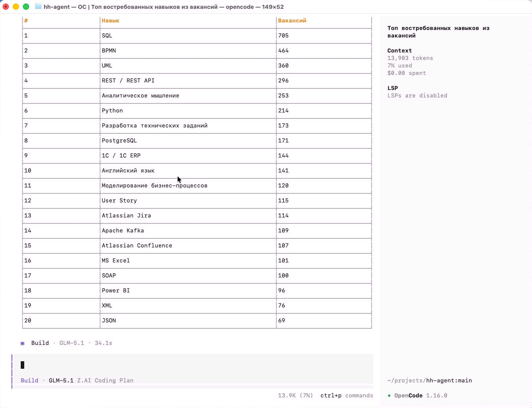Click the yellow minimize window button

pyautogui.click(x=16, y=7)
